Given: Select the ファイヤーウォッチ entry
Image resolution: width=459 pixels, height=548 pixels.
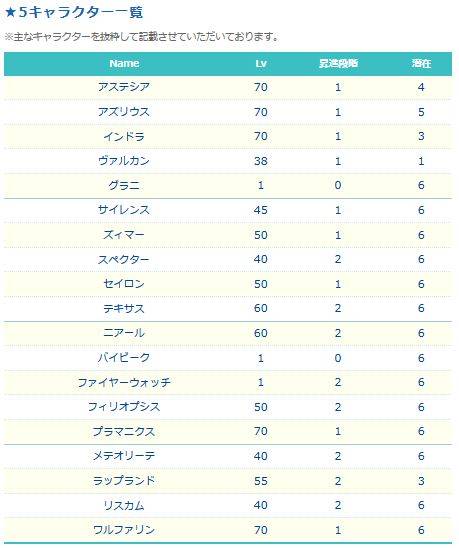Looking at the screenshot, I should pos(124,382).
